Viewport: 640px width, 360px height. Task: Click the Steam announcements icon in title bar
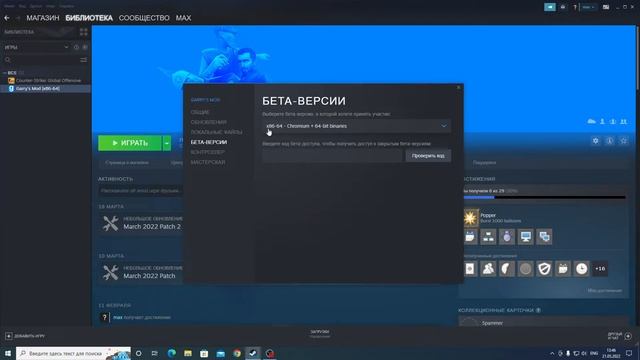tap(550, 7)
